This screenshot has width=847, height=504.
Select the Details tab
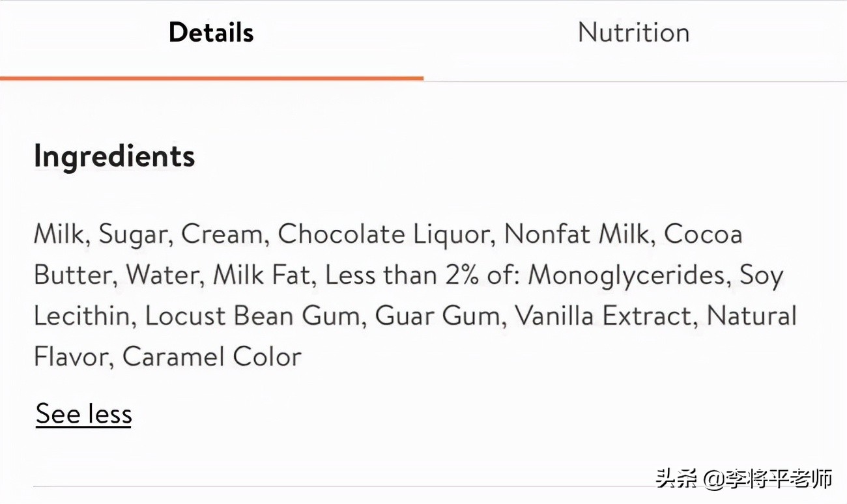(x=211, y=33)
